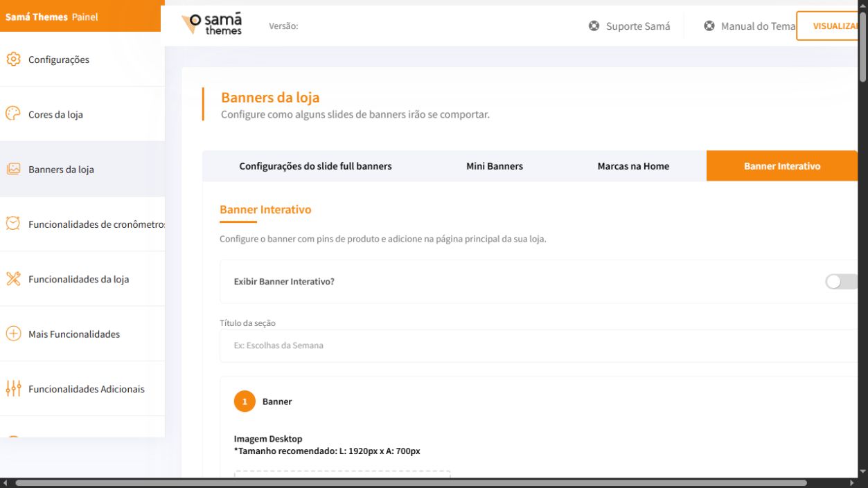
Task: Select the Banner Interativo tab
Action: [x=782, y=166]
